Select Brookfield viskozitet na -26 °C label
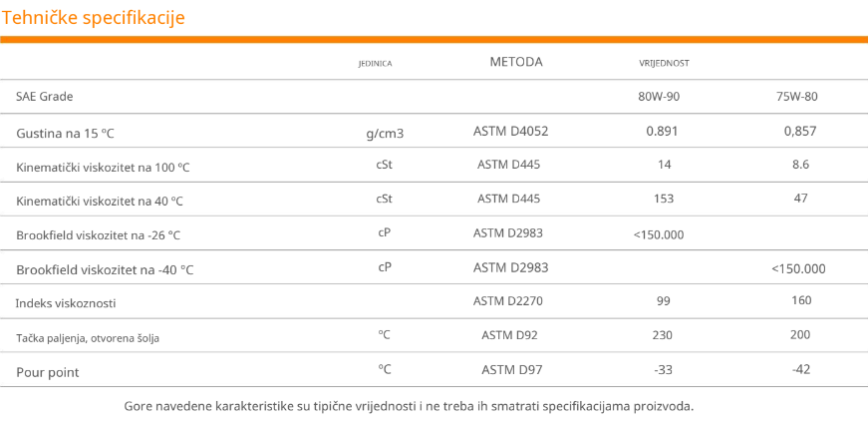Viewport: 868px width, 423px height. 99,235
